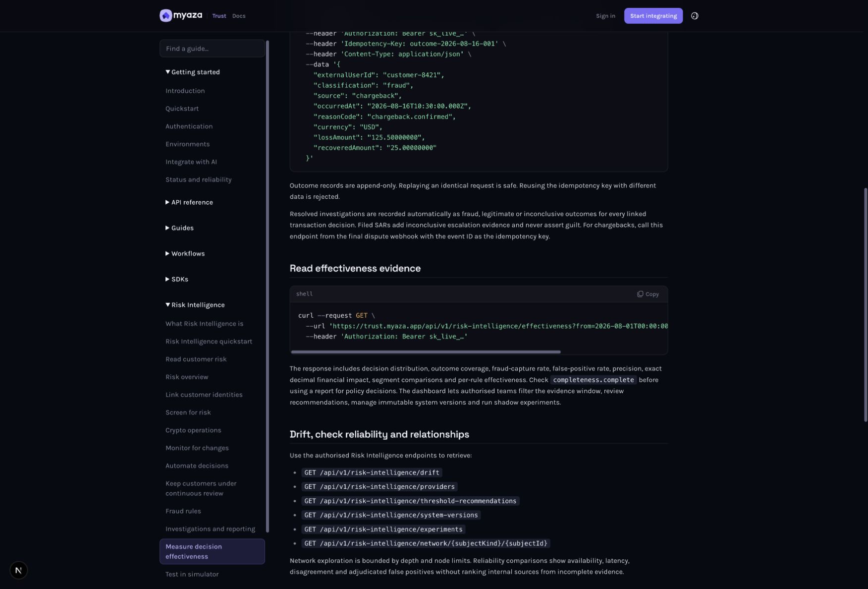Click the code block horizontal scrollbar
The image size is (868, 589).
[426, 352]
